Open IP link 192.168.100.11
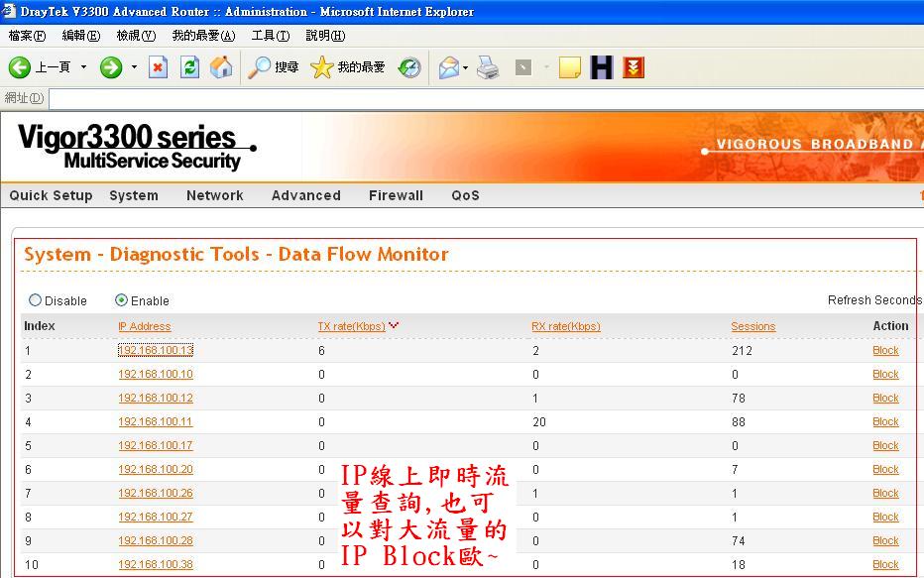 click(x=156, y=422)
